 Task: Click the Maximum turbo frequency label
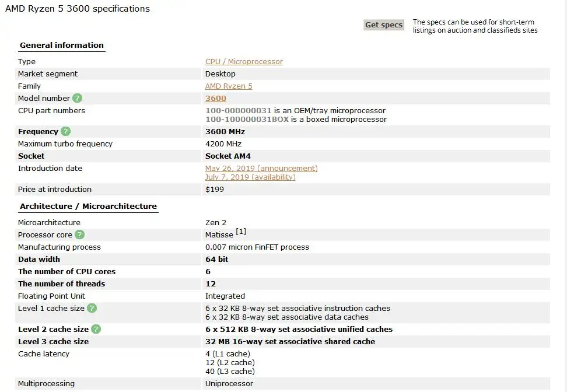coord(65,144)
